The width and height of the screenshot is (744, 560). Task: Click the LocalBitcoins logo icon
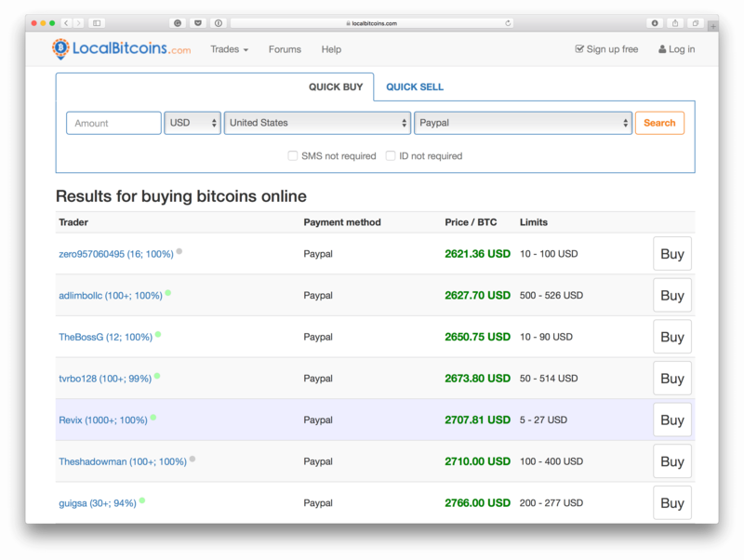tap(60, 49)
